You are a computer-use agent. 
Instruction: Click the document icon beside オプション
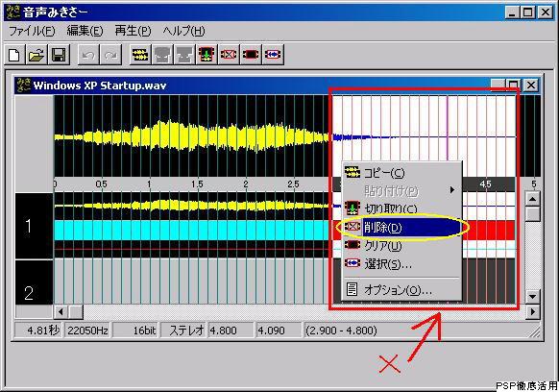tap(352, 289)
